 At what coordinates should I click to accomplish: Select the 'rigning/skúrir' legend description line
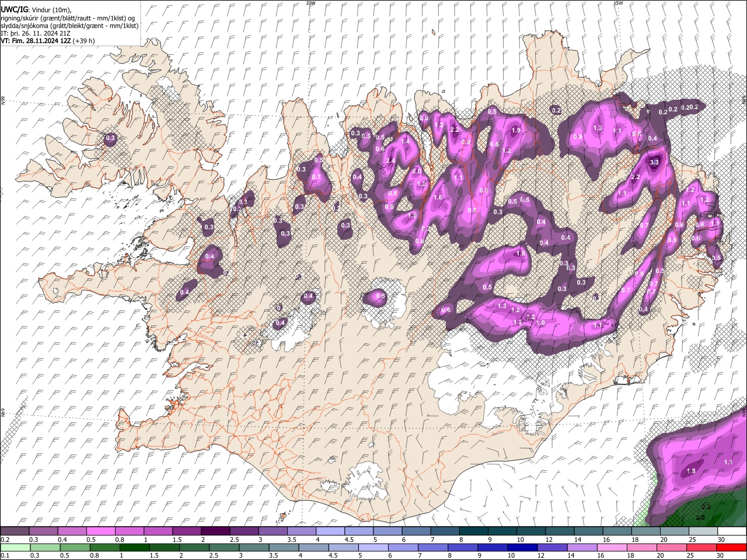[68, 17]
